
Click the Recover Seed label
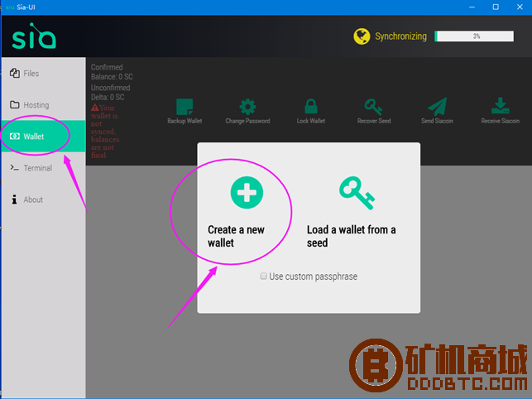point(374,121)
